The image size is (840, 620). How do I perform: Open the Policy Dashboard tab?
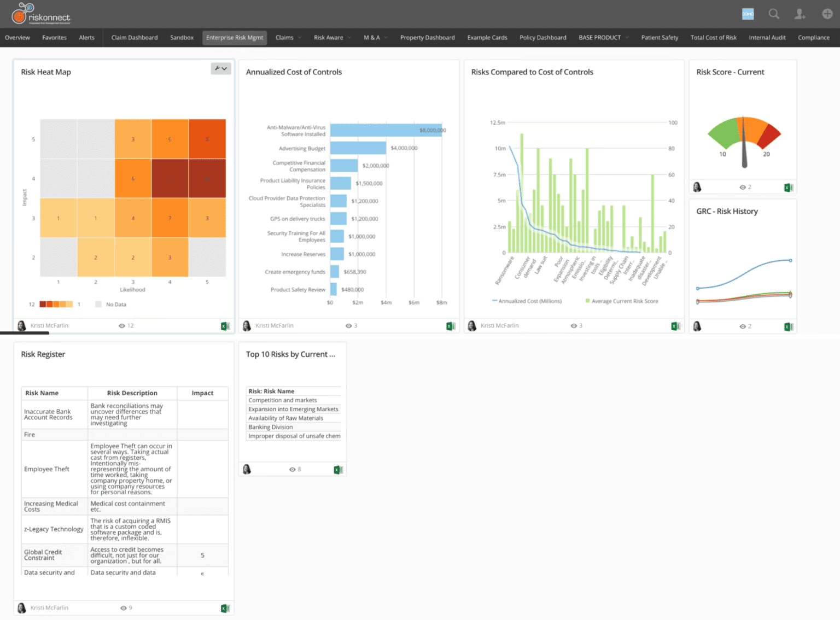(542, 37)
